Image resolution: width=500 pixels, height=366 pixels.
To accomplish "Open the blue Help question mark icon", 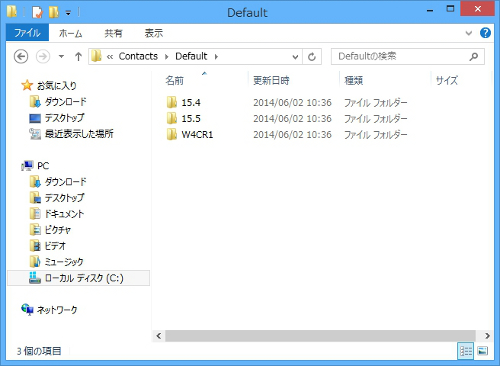I will click(x=485, y=33).
